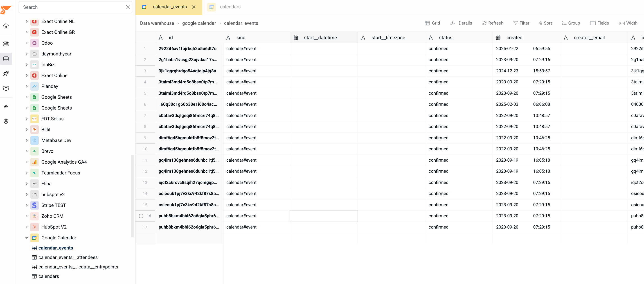The height and width of the screenshot is (284, 644).
Task: Expand the Odoo tree node
Action: point(27,43)
